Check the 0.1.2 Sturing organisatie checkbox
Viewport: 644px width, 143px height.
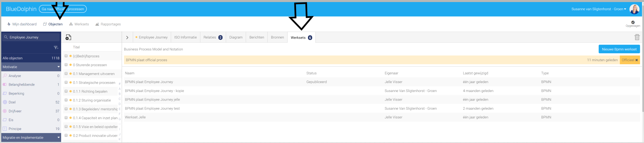[66, 100]
